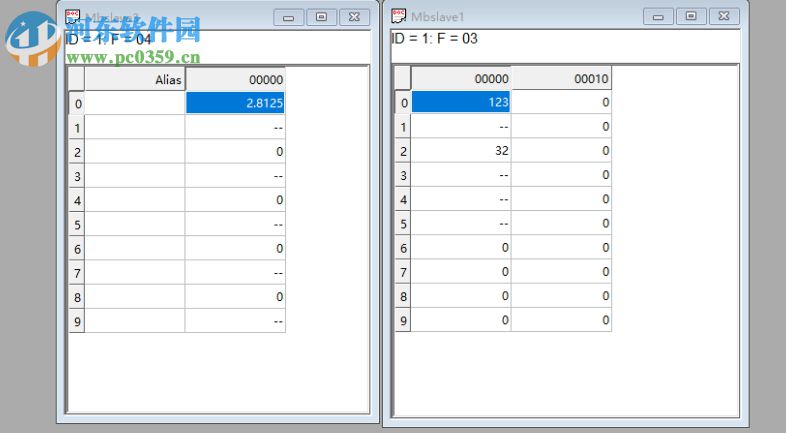Select row 6 cell in Mbslave1 00000 column
Image resolution: width=786 pixels, height=433 pixels.
pos(461,247)
